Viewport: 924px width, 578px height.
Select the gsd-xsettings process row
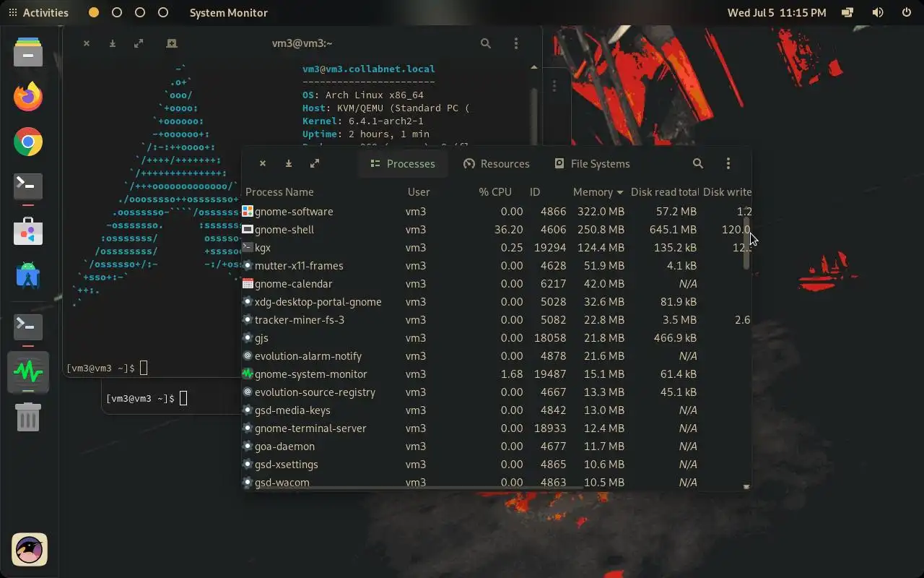point(497,464)
